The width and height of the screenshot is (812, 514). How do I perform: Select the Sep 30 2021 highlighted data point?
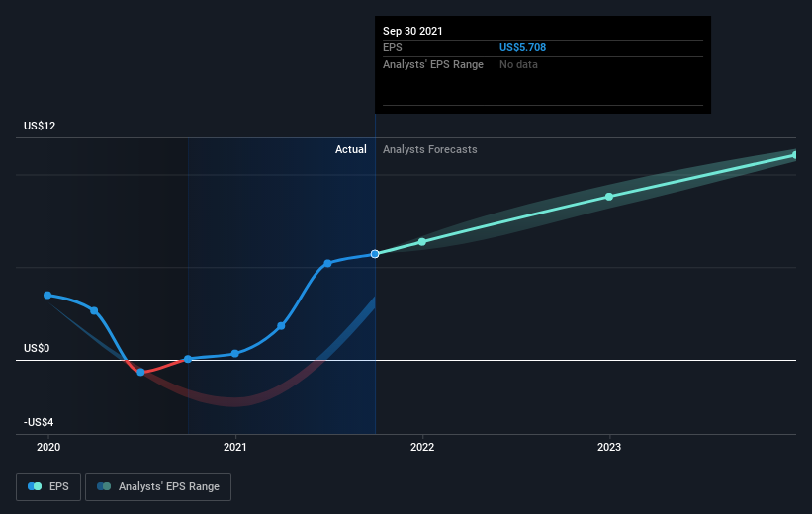(375, 254)
